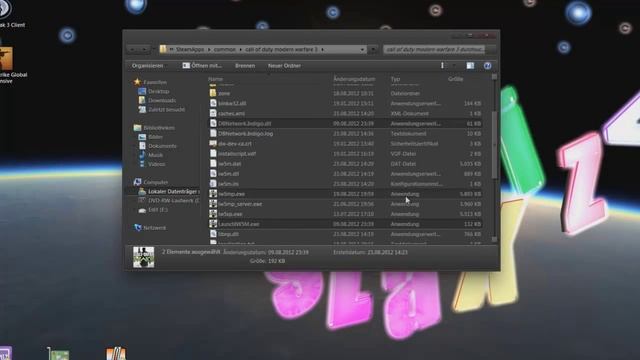640x360 pixels.
Task: Select iw5m.dat file name
Action: [x=229, y=164]
